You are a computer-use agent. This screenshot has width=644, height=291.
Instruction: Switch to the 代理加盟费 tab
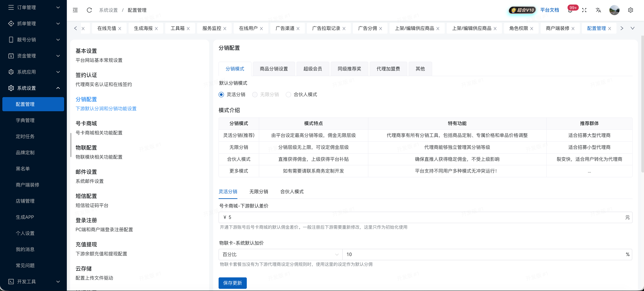(x=388, y=69)
